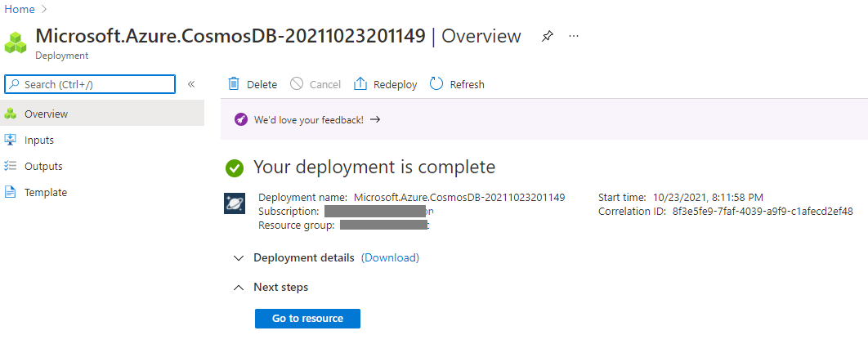
Task: Click the Deployment name value text
Action: point(459,197)
